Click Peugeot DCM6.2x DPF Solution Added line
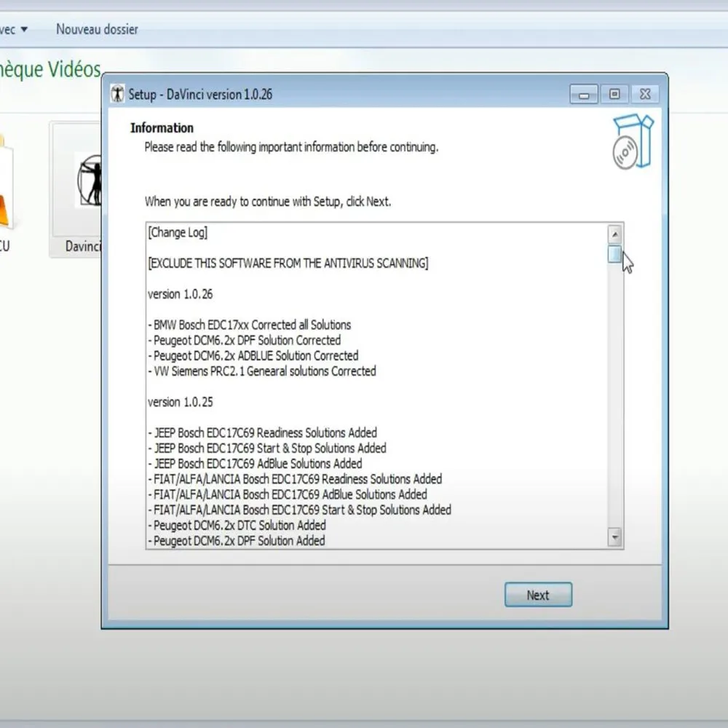This screenshot has height=728, width=728. (237, 540)
